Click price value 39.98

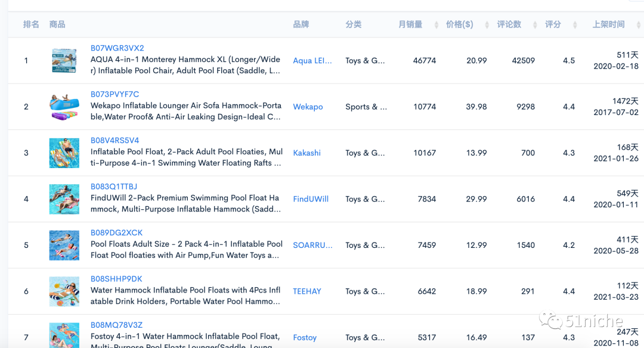476,107
